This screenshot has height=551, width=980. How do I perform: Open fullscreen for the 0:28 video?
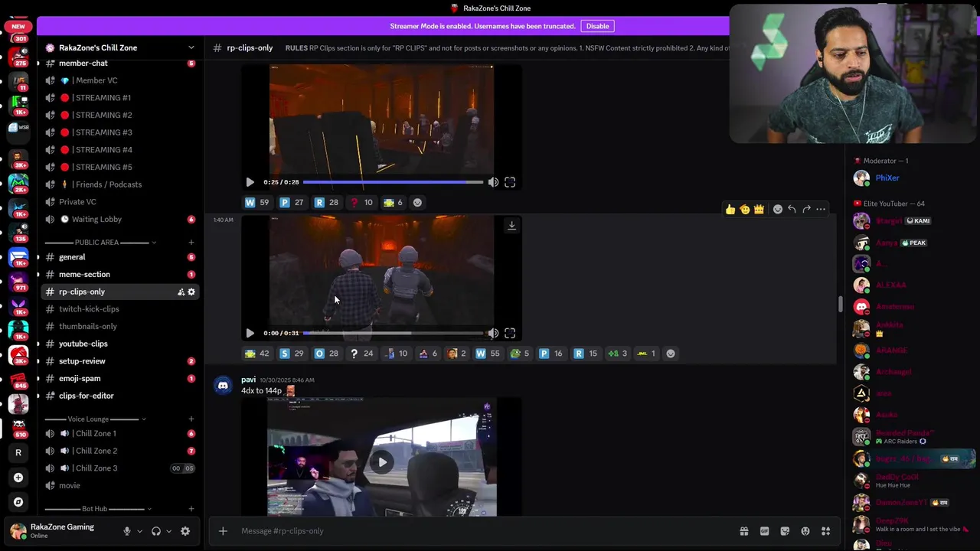tap(510, 182)
